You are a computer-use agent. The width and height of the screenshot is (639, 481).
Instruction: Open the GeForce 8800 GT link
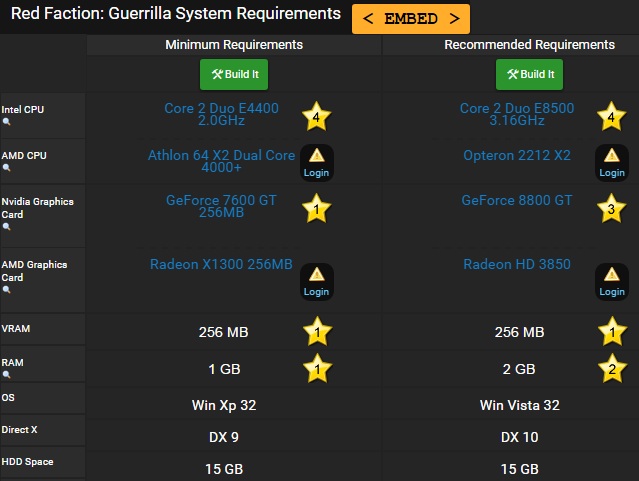click(517, 200)
